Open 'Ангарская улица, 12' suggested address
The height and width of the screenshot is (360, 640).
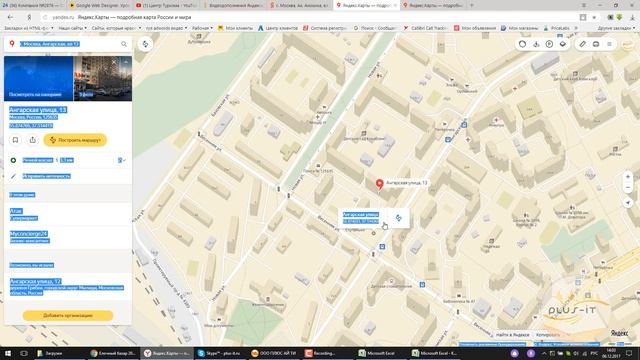tap(36, 281)
